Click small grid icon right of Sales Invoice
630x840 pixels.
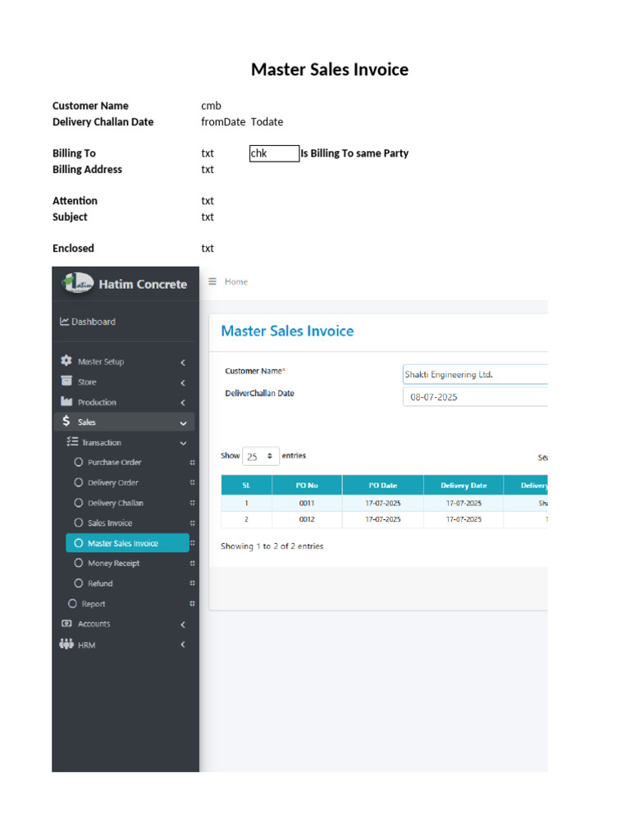[192, 523]
